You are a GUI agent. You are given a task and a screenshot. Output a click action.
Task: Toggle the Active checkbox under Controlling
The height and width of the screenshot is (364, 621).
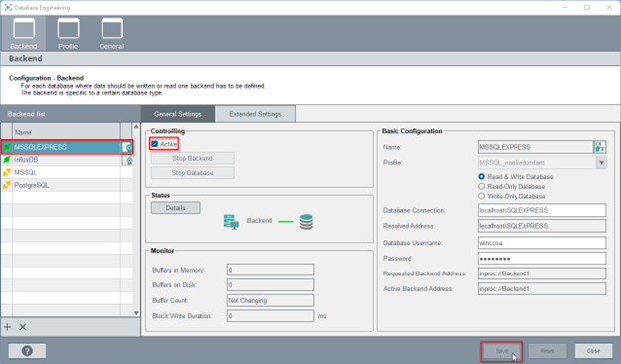click(155, 144)
